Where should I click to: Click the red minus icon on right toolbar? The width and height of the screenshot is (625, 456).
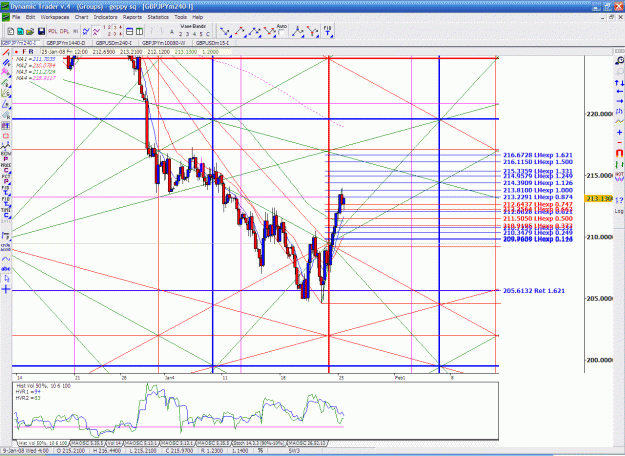(619, 142)
